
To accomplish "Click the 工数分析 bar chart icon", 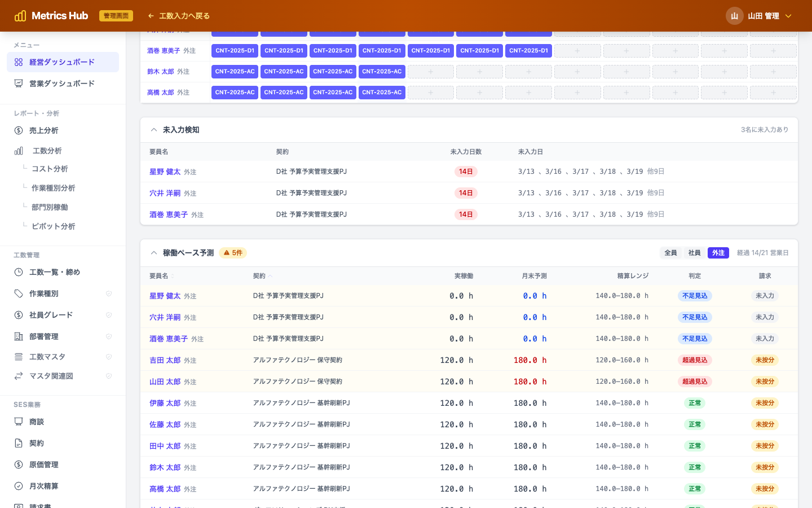I will (19, 151).
